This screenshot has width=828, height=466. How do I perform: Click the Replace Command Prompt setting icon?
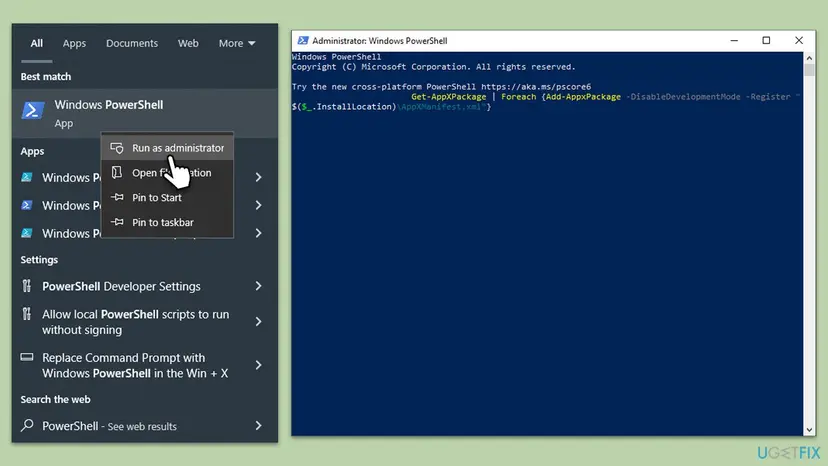(26, 357)
